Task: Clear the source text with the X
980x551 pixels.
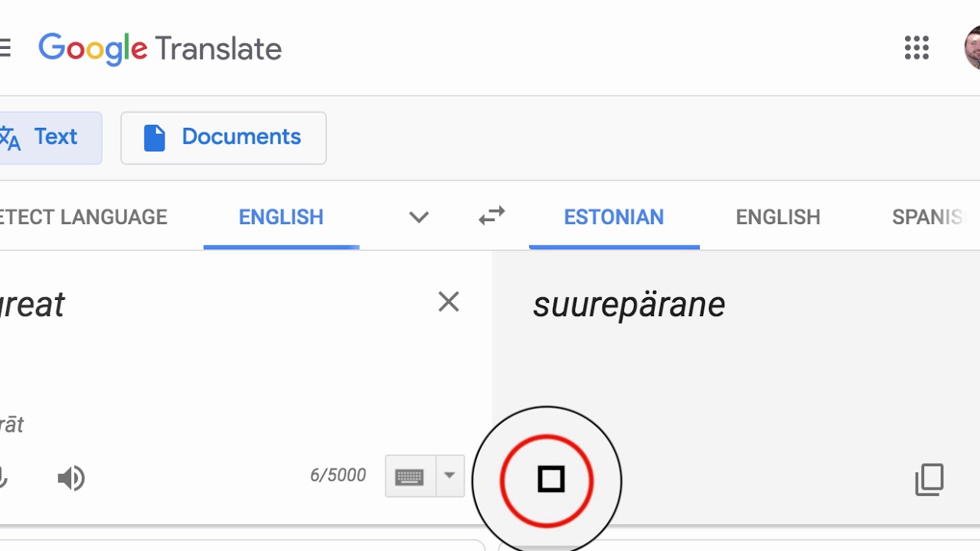Action: 449,302
